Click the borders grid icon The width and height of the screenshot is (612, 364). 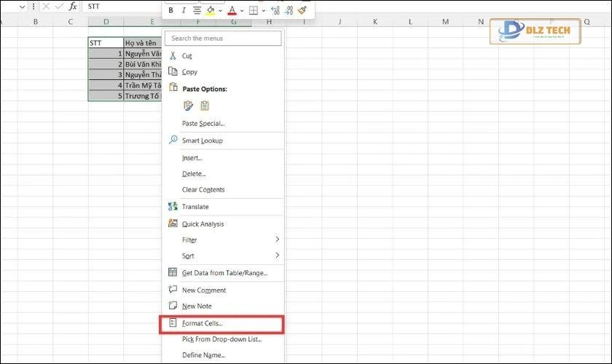point(253,11)
